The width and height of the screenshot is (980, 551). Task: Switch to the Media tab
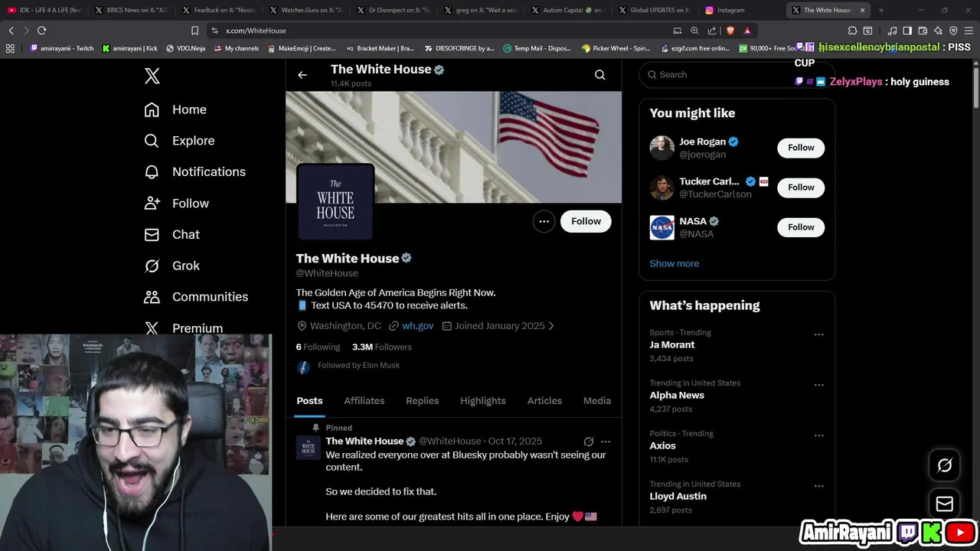[597, 401]
